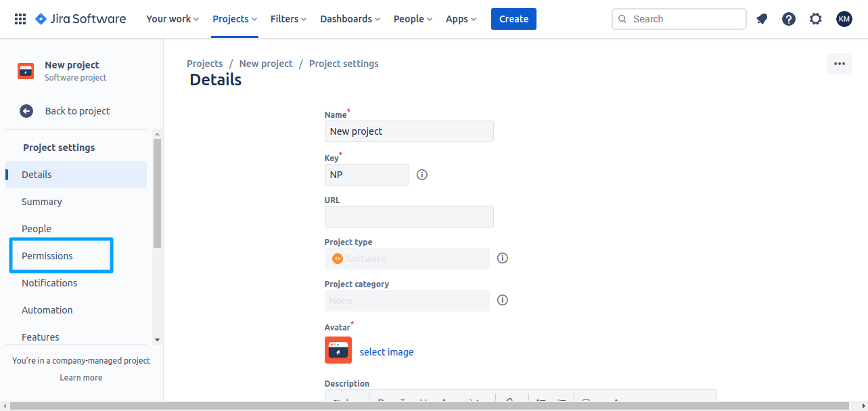Open the three-dots more actions menu
The width and height of the screenshot is (868, 411).
point(840,64)
